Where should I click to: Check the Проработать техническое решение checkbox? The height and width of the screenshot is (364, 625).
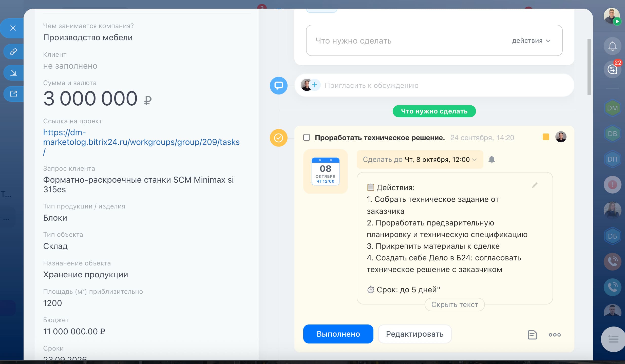pyautogui.click(x=307, y=138)
